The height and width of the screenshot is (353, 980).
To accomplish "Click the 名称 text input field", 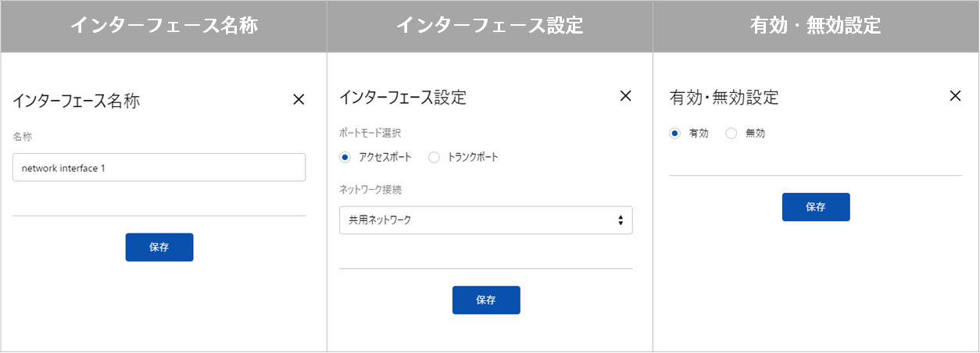I will [x=159, y=167].
